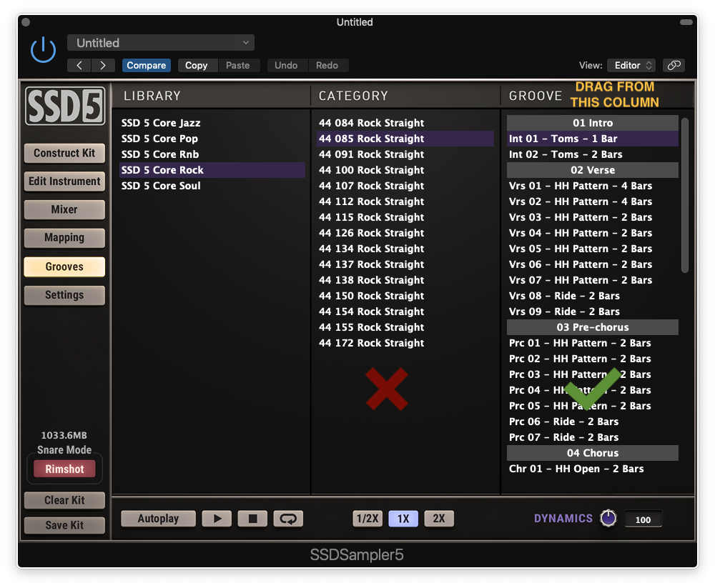Stop groove playback with stop icon
This screenshot has height=588, width=715.
tap(252, 519)
